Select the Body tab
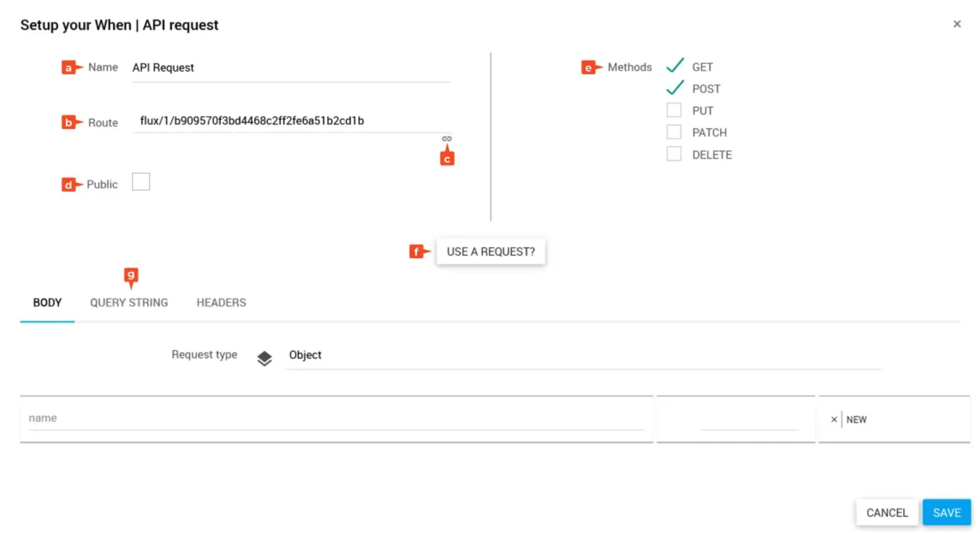The width and height of the screenshot is (980, 533). coord(47,302)
